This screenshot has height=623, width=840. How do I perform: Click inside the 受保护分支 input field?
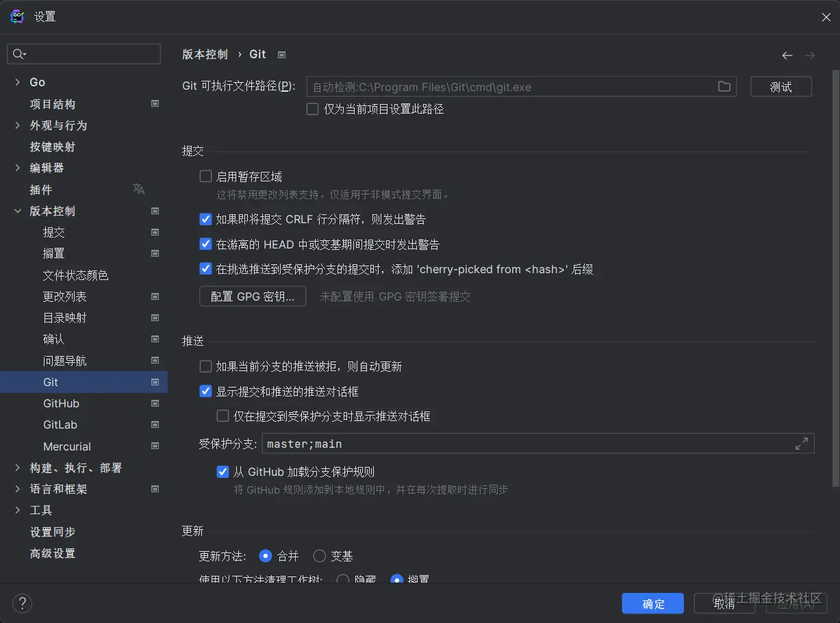pos(479,444)
